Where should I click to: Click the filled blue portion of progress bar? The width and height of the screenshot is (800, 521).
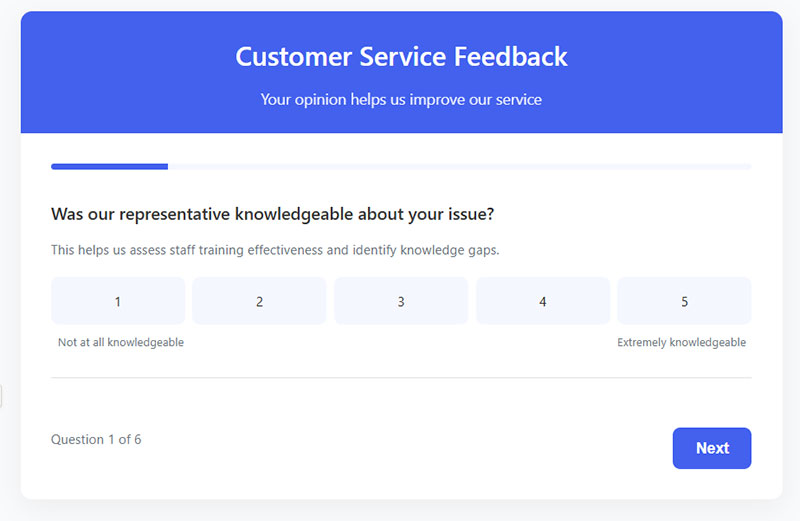click(109, 166)
